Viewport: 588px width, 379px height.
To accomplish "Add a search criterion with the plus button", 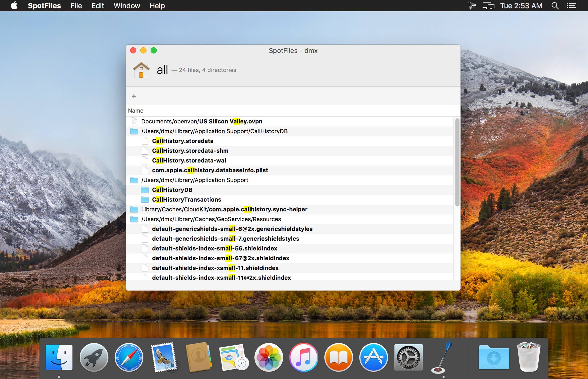I will (134, 96).
